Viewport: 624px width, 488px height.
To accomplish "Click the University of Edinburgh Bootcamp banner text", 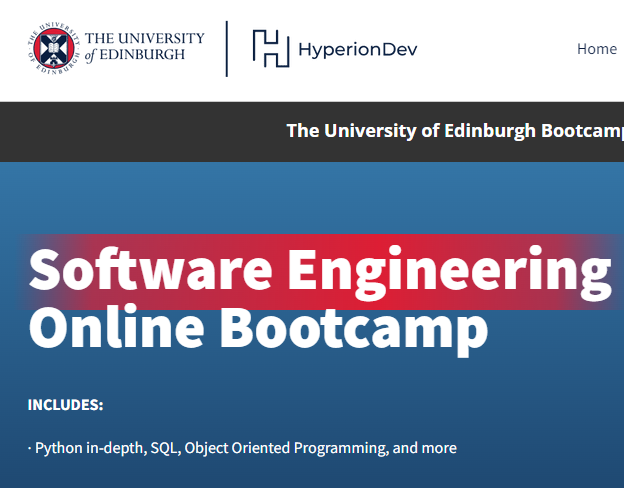I will (455, 131).
